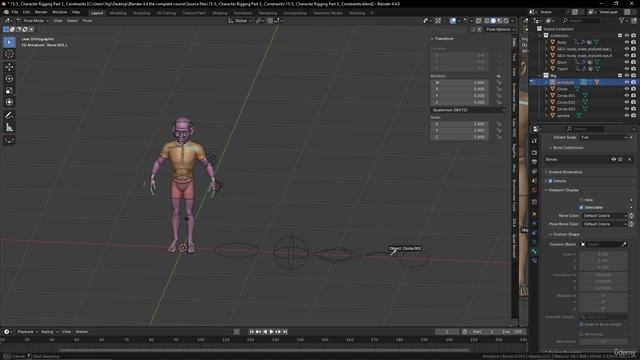Click the overlays icon in viewport header
This screenshot has width=640, height=360.
click(453, 20)
